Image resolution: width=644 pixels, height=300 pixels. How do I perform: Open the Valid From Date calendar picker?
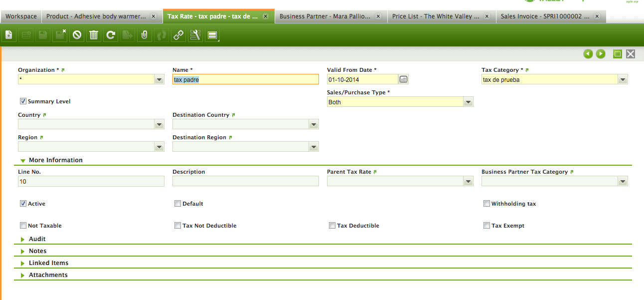pos(404,79)
